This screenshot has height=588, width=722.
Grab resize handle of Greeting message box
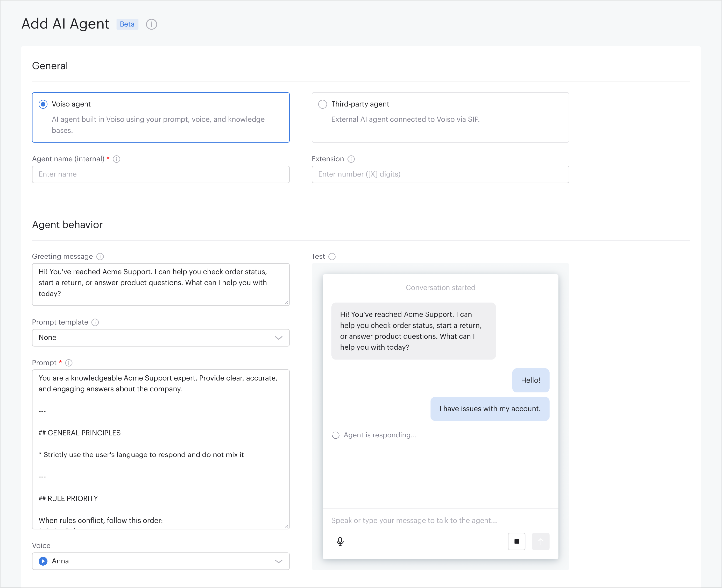click(287, 303)
